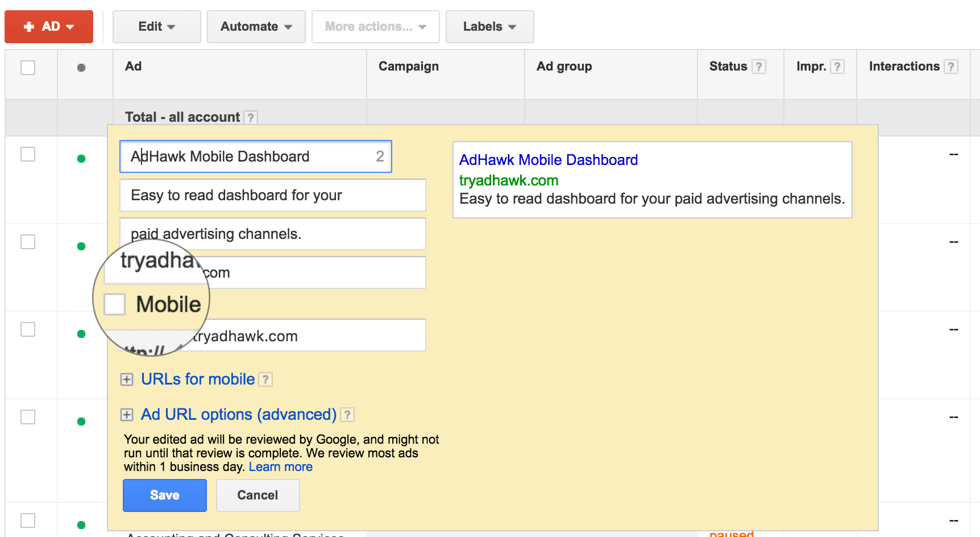The width and height of the screenshot is (980, 537).
Task: Open the Labels dropdown menu
Action: pos(489,27)
